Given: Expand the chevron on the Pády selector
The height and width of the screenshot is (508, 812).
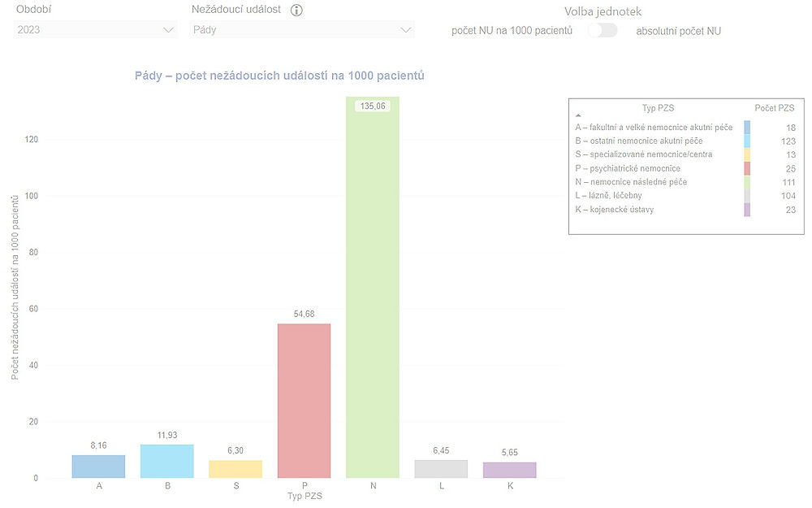Looking at the screenshot, I should click(x=406, y=29).
